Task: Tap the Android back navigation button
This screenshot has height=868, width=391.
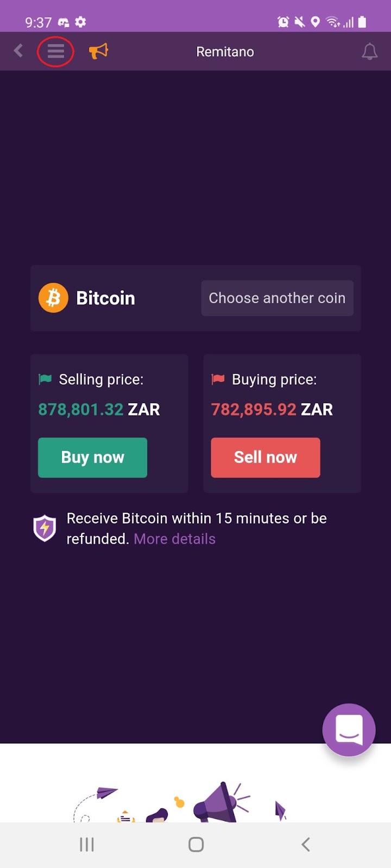Action: [306, 844]
